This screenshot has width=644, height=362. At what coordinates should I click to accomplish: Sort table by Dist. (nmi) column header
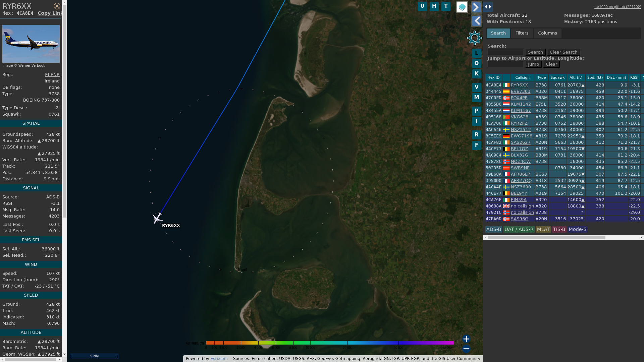[x=616, y=77]
